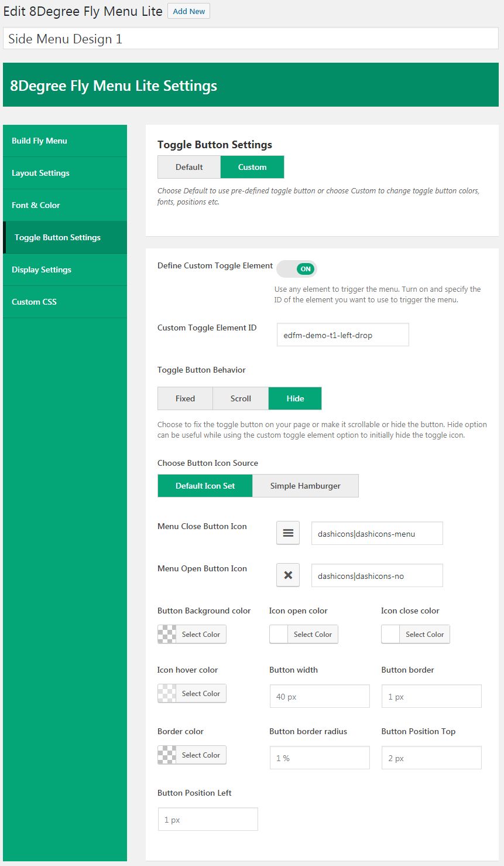Click the hamburger menu icon picker button

click(x=288, y=533)
